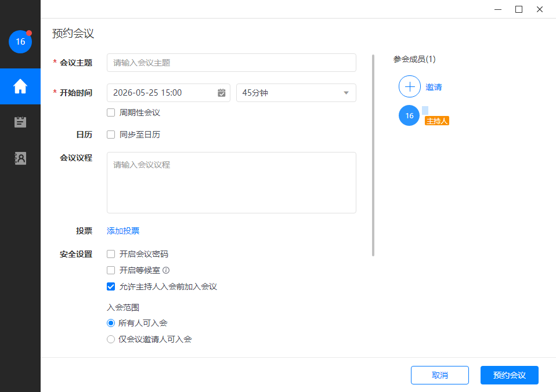Click the form's vertical scrollbar
This screenshot has height=392, width=556.
(373, 155)
